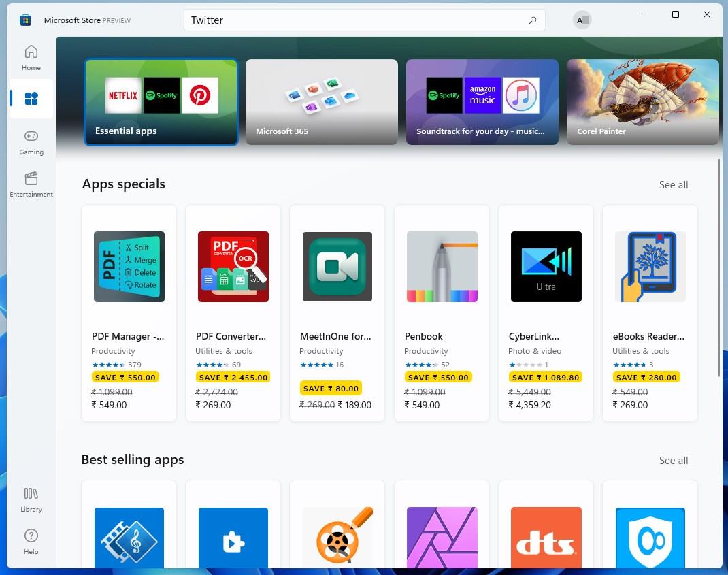
Task: Open the Home section in the sidebar
Action: click(x=31, y=58)
